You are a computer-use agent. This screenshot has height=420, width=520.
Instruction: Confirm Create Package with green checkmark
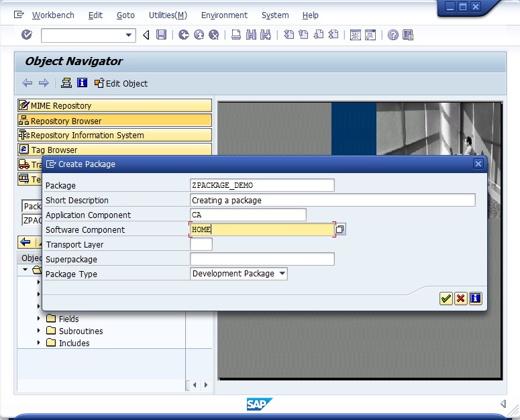446,299
